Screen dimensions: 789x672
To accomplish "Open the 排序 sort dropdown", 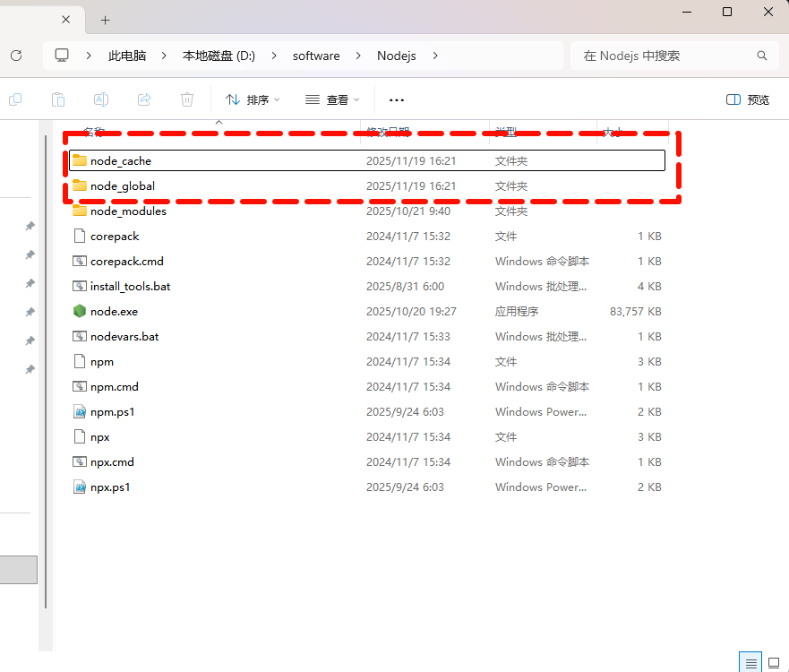I will pyautogui.click(x=253, y=99).
